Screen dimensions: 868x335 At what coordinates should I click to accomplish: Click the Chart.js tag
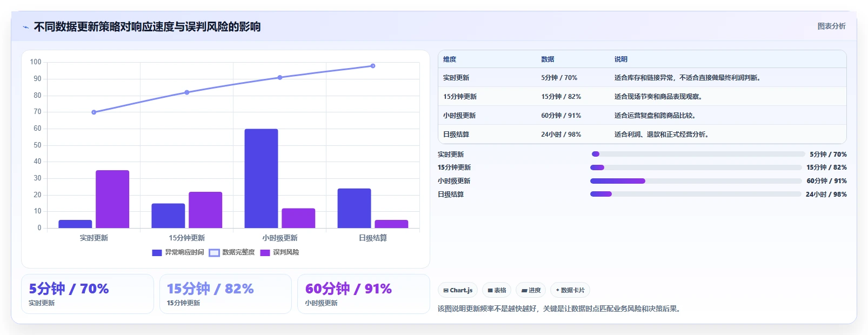point(457,290)
